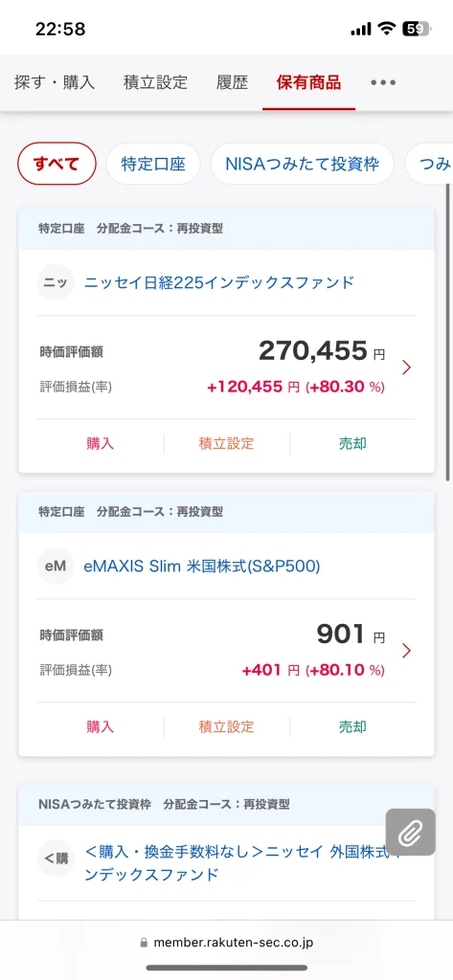Expand details arrow for the 901円 holding
This screenshot has width=453, height=980.
[407, 651]
